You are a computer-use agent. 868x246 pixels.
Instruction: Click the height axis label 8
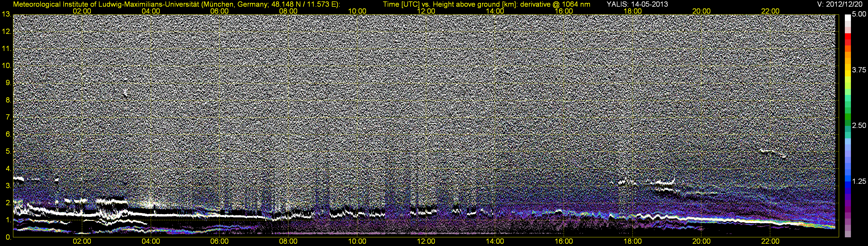click(x=8, y=100)
